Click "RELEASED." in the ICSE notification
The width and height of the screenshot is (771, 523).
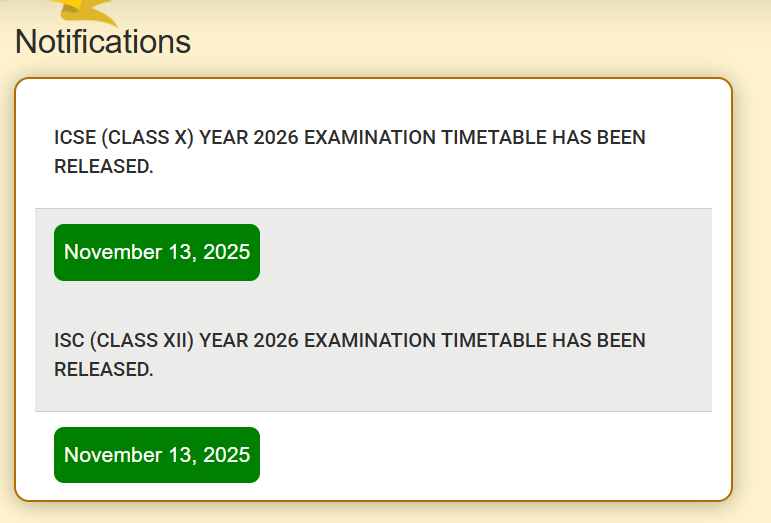click(x=104, y=166)
